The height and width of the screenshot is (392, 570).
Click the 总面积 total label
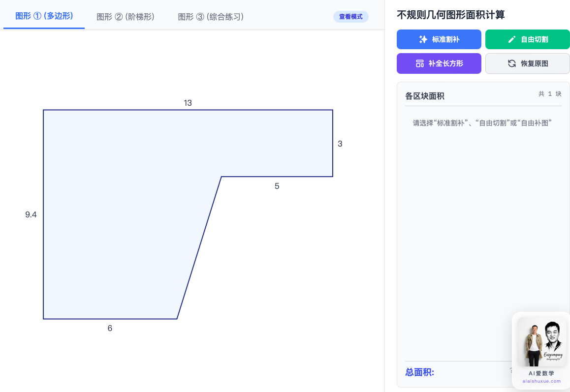419,372
